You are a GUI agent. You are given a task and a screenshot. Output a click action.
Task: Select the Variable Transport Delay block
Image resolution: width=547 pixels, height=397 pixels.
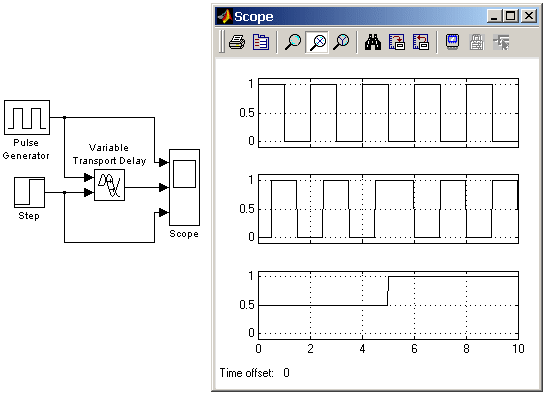pyautogui.click(x=109, y=185)
